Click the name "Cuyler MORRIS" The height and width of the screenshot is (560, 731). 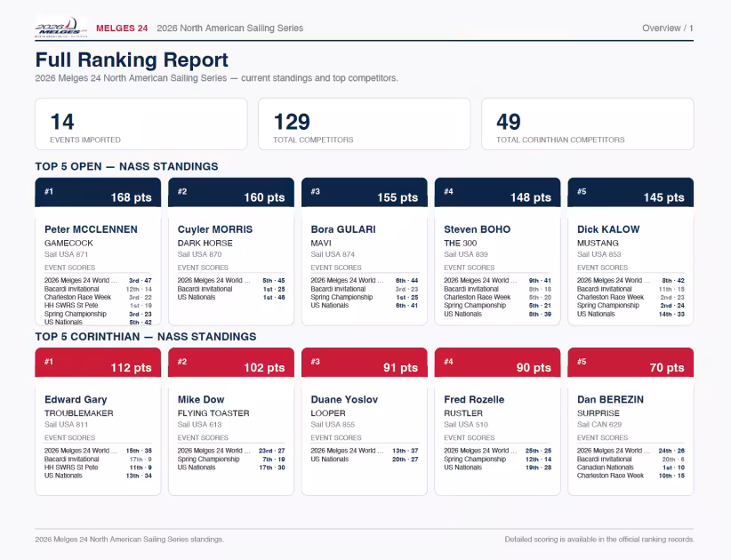pyautogui.click(x=215, y=229)
